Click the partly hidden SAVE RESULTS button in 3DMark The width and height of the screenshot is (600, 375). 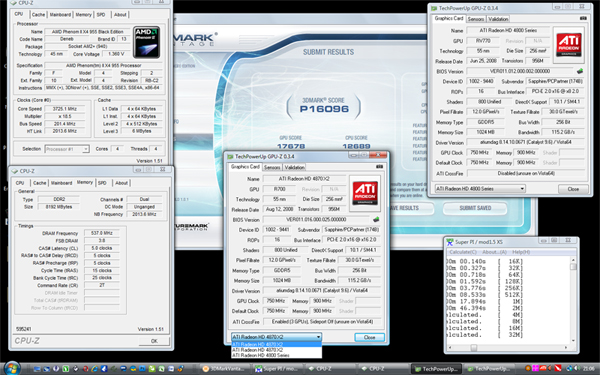click(x=411, y=208)
